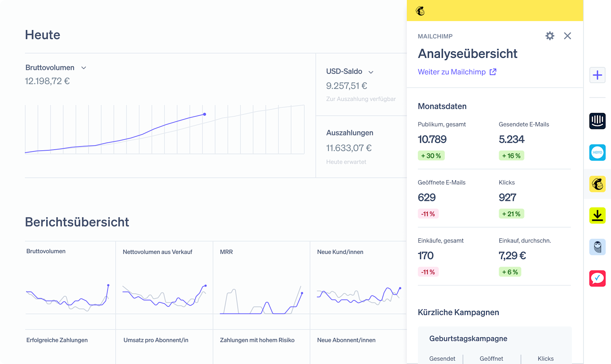611x364 pixels.
Task: Follow the Weiter zu Mailchimp link
Action: coord(451,72)
